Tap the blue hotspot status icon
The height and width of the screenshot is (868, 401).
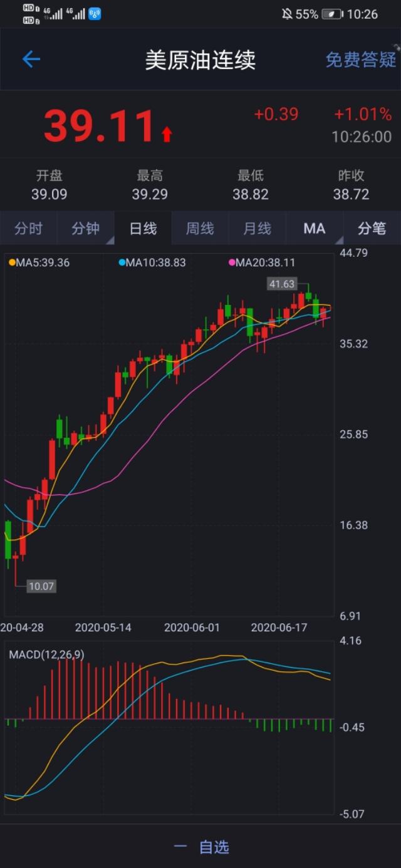(x=95, y=14)
